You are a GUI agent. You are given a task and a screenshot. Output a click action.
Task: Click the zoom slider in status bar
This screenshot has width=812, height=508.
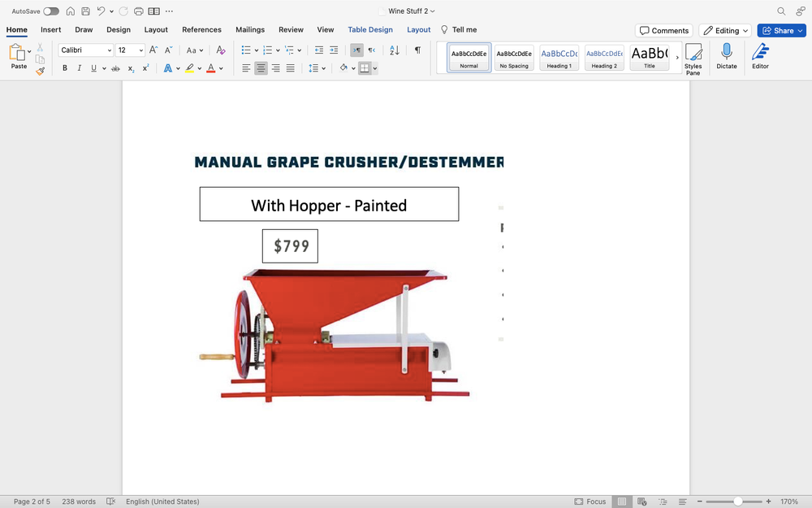[x=737, y=501]
